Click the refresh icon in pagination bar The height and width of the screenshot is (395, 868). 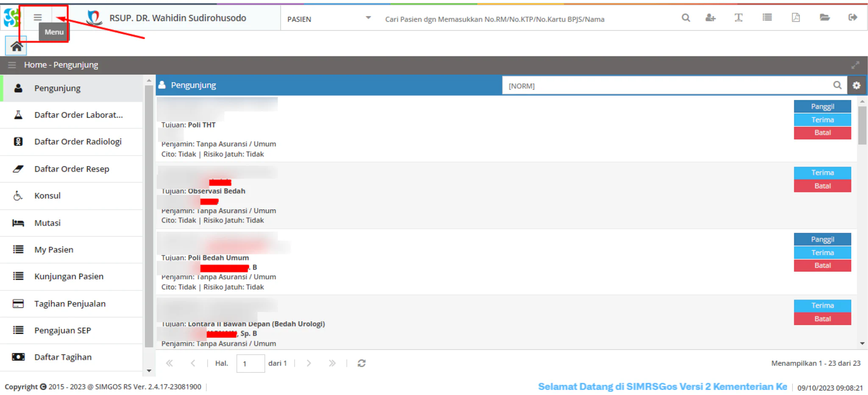(362, 363)
